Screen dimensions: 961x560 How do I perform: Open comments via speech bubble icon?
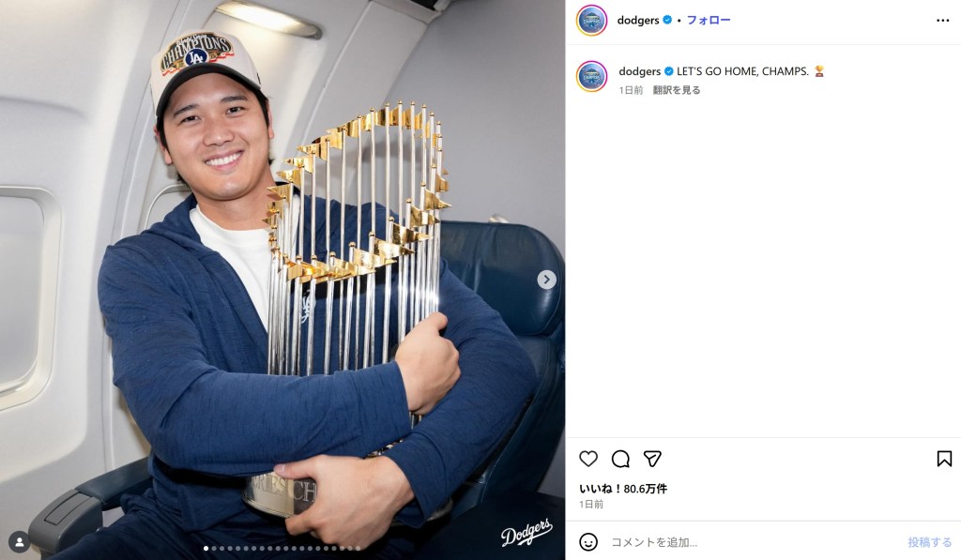pyautogui.click(x=620, y=459)
